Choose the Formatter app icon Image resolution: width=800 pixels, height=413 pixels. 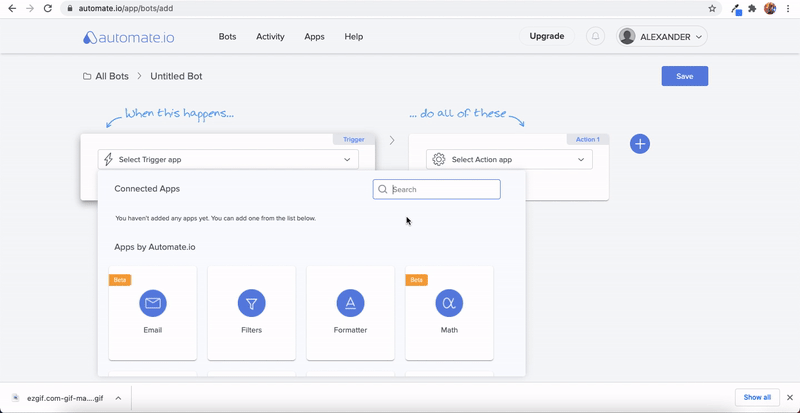(351, 303)
